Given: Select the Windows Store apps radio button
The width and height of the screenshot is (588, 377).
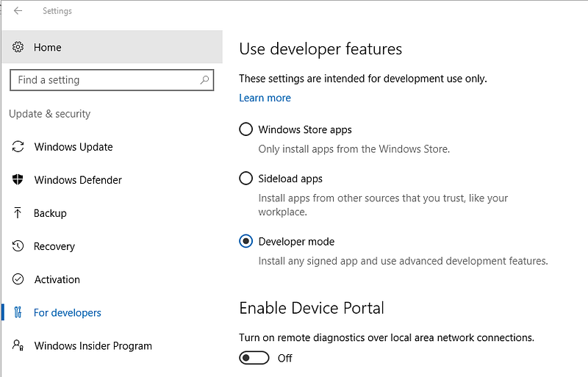Looking at the screenshot, I should [x=245, y=129].
